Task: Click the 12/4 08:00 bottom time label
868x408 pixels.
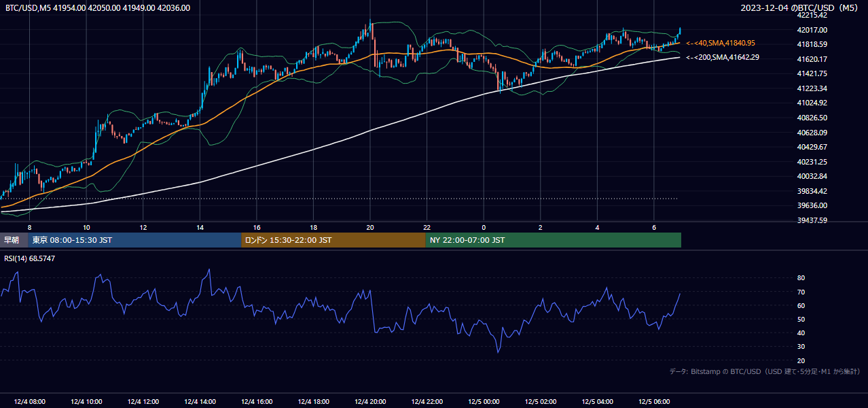Action: click(x=29, y=402)
